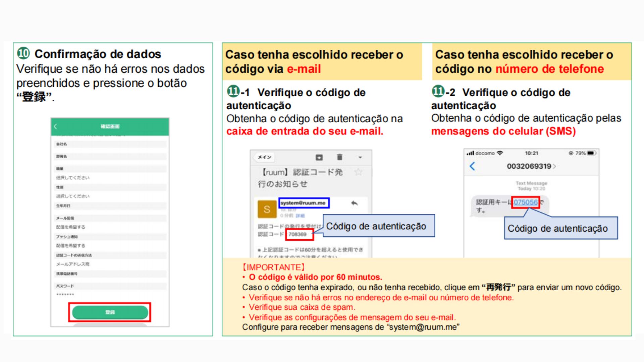Expand contact details chevron beside 0032069319
This screenshot has height=362, width=644.
(554, 166)
